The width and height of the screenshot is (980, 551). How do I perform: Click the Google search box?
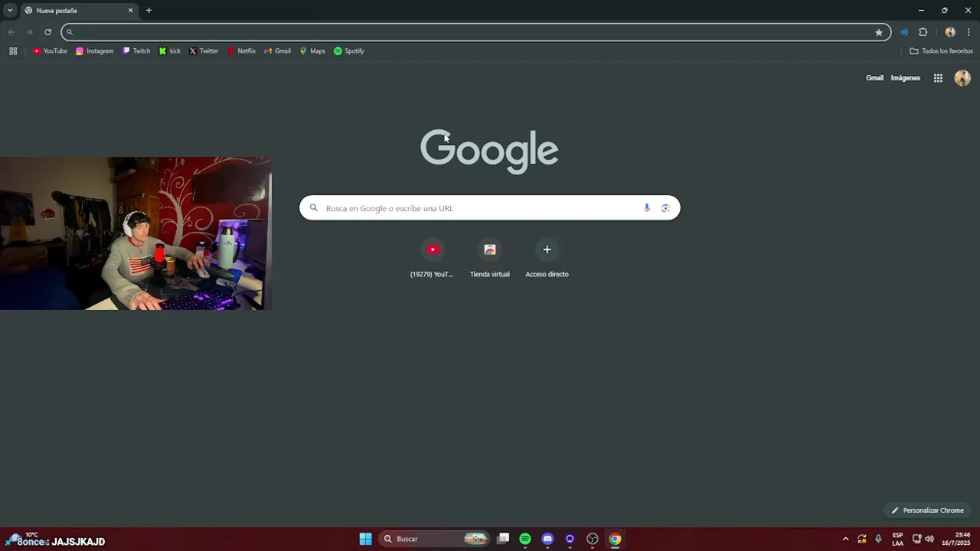coord(489,208)
